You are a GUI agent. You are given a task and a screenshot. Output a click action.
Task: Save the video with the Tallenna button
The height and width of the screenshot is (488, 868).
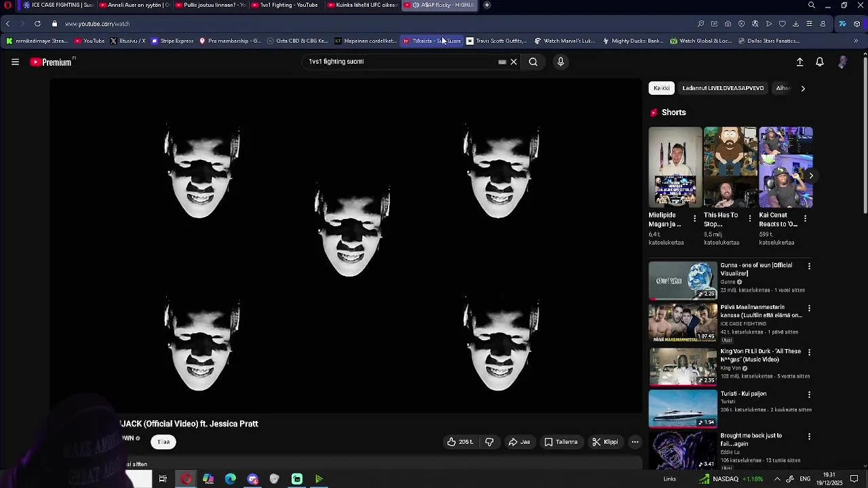coord(561,442)
